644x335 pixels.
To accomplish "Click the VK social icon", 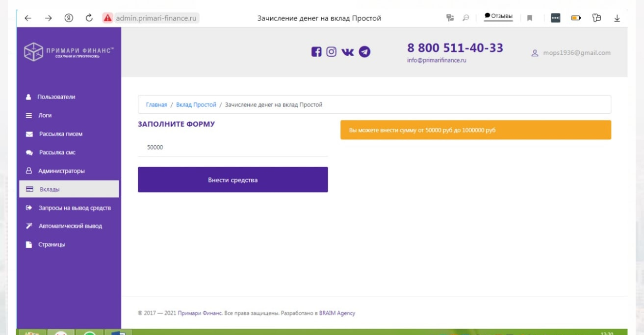I will click(x=347, y=52).
